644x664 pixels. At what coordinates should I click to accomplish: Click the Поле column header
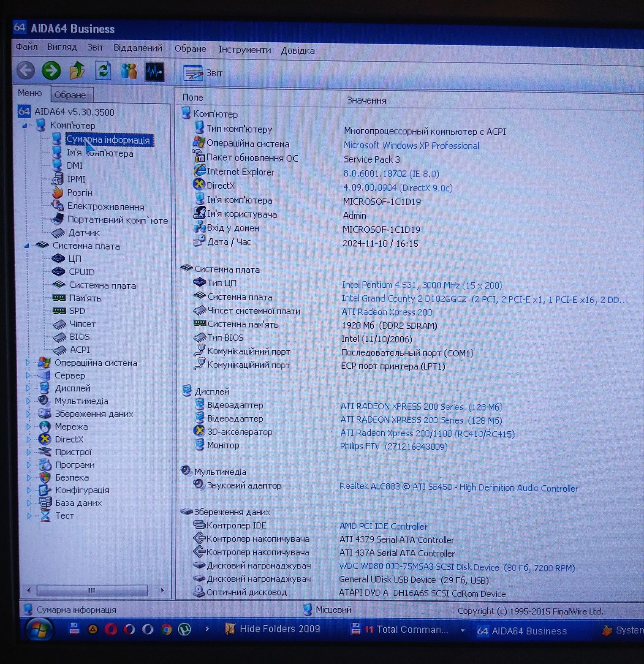coord(193,98)
